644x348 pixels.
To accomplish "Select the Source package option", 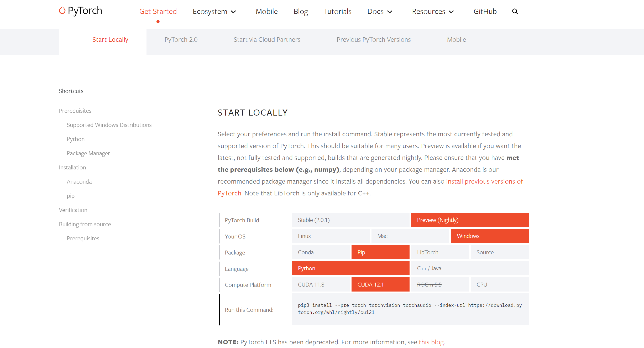I will [500, 252].
